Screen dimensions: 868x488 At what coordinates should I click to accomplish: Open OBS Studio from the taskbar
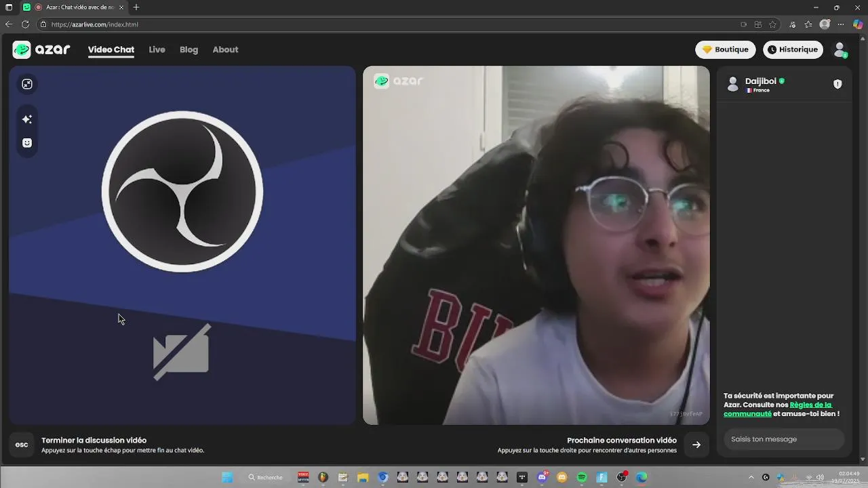click(x=621, y=477)
